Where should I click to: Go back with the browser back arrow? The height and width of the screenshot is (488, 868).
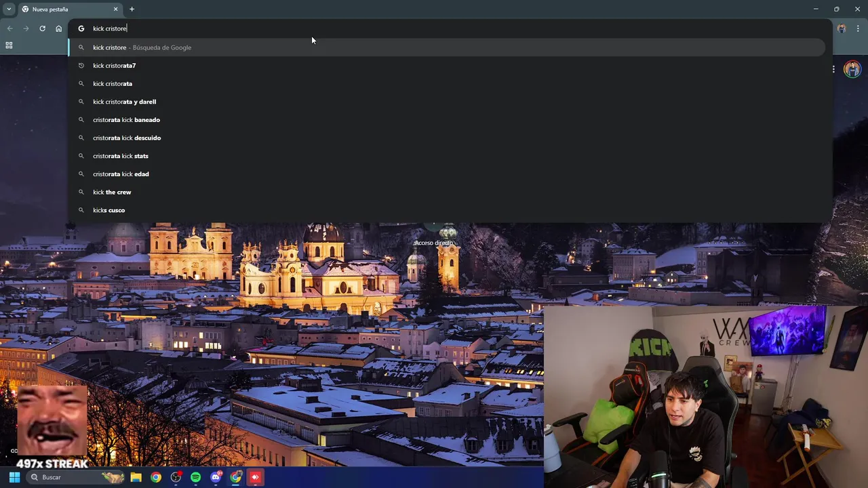click(9, 28)
